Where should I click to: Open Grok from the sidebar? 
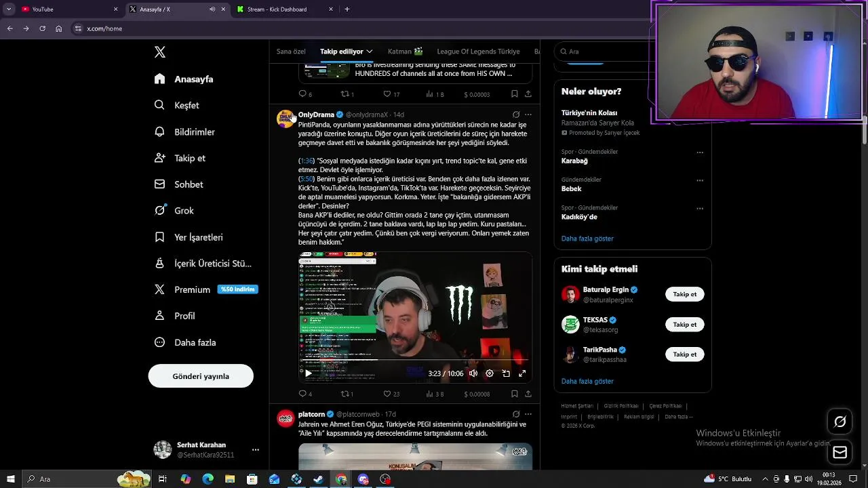tap(174, 211)
